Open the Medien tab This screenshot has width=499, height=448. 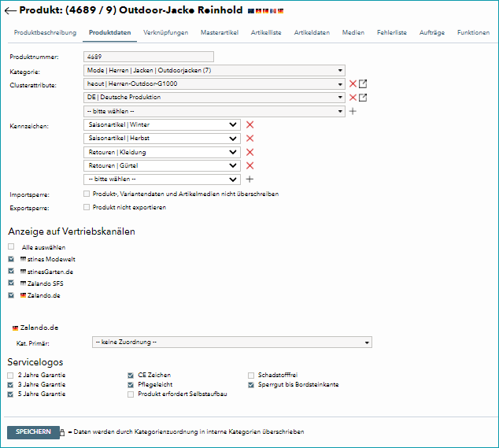click(353, 32)
